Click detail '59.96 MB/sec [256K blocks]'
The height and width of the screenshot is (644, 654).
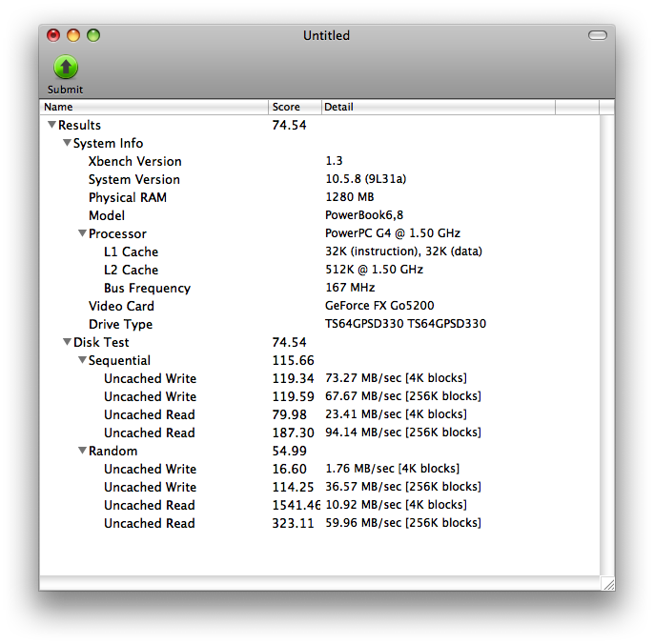point(403,523)
